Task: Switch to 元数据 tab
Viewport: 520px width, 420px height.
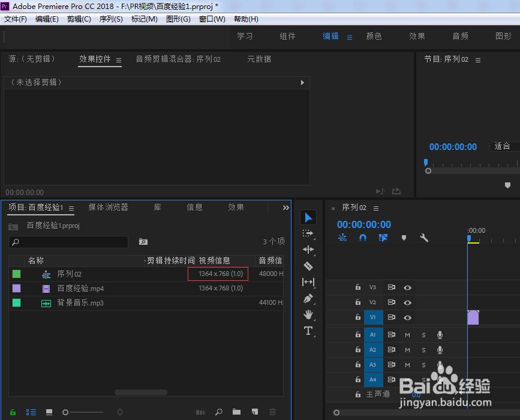Action: click(x=259, y=59)
